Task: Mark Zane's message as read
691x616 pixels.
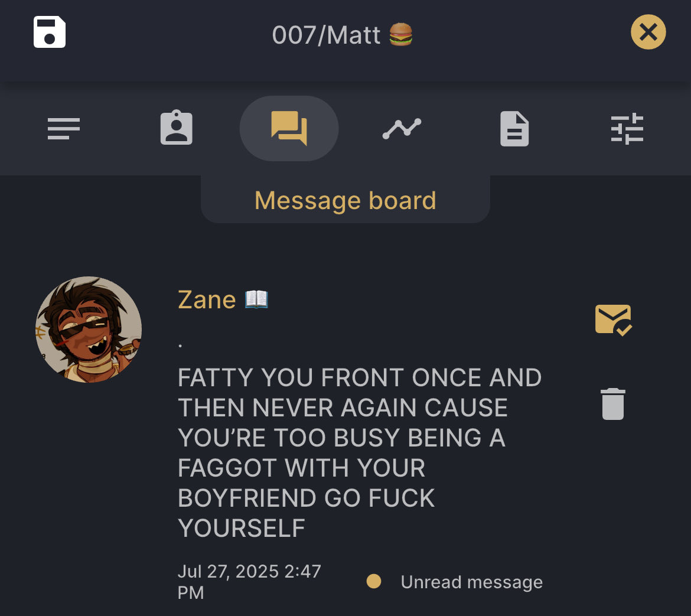Action: click(x=614, y=320)
